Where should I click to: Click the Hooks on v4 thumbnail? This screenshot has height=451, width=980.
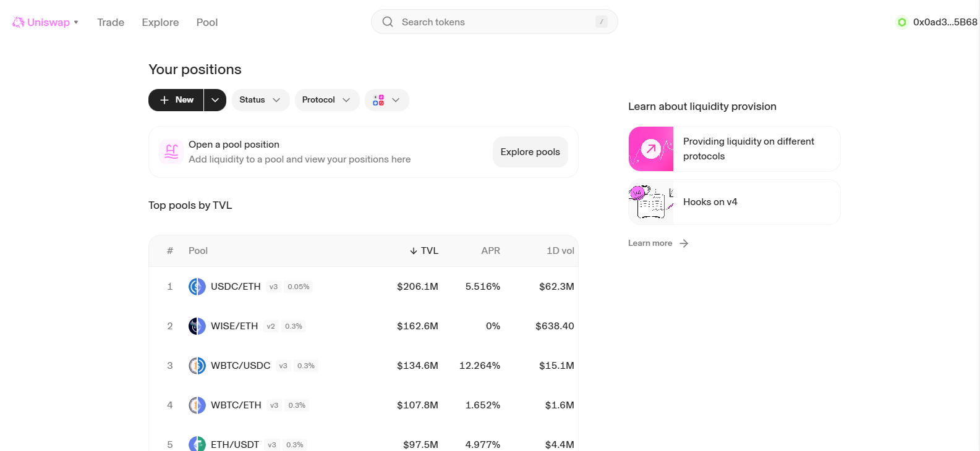pos(651,202)
